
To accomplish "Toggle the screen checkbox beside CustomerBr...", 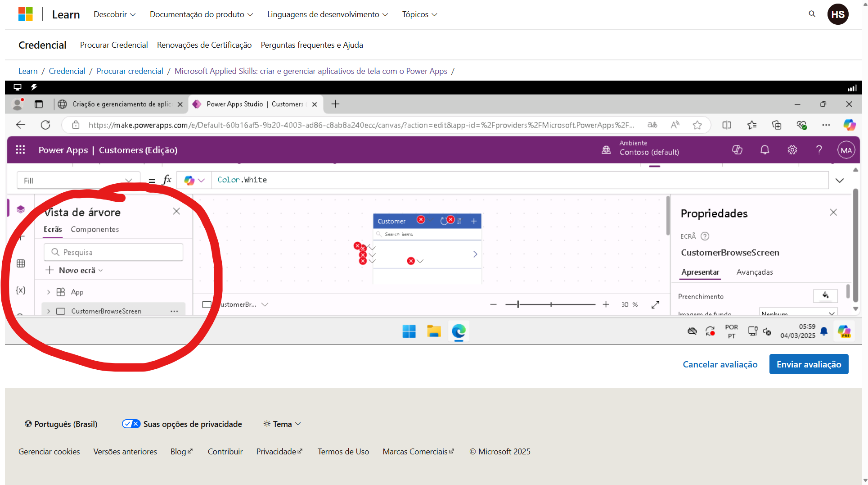I will click(207, 304).
